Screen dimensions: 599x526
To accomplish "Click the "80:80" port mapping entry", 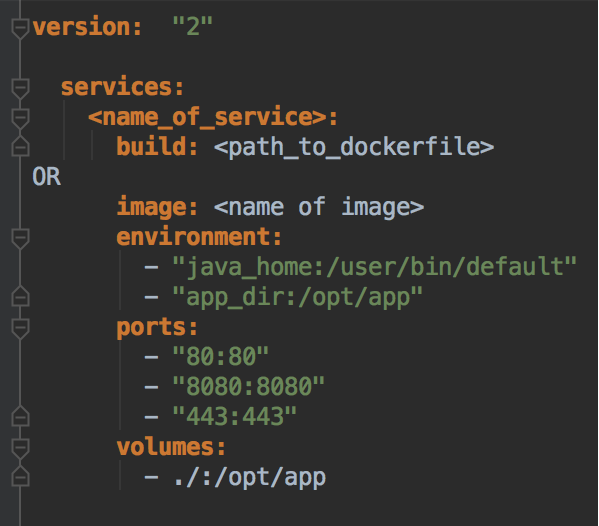I will click(220, 356).
